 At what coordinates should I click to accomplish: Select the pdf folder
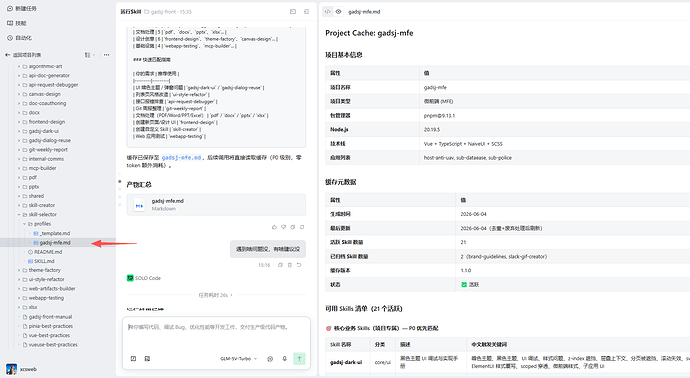pyautogui.click(x=30, y=177)
